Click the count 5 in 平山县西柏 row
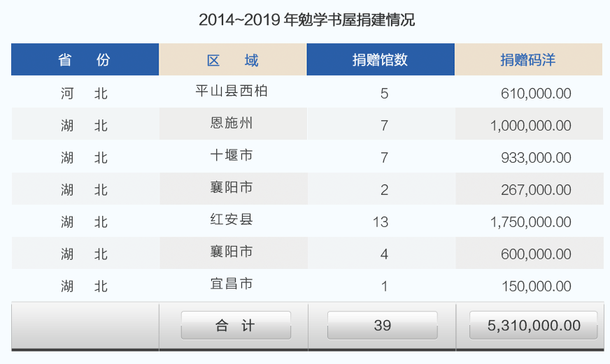The height and width of the screenshot is (364, 610). pos(384,93)
